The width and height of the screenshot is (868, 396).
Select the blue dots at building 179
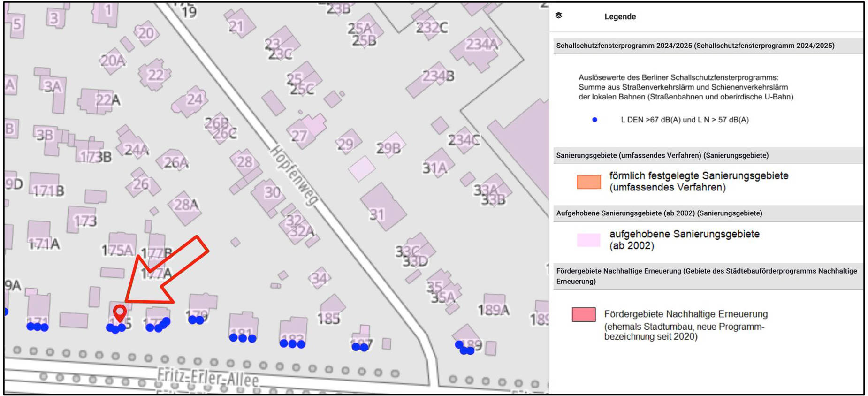pyautogui.click(x=196, y=320)
